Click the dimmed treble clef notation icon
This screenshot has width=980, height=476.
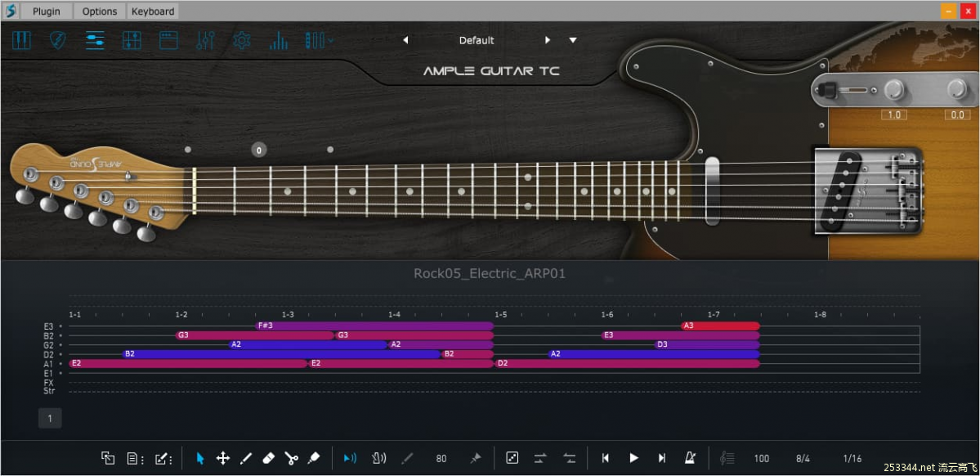click(x=727, y=459)
